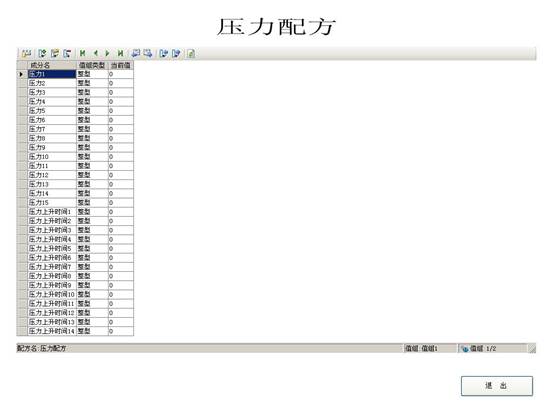Click the 当前值 column header
Viewport: 553px width, 415px height.
[x=121, y=65]
